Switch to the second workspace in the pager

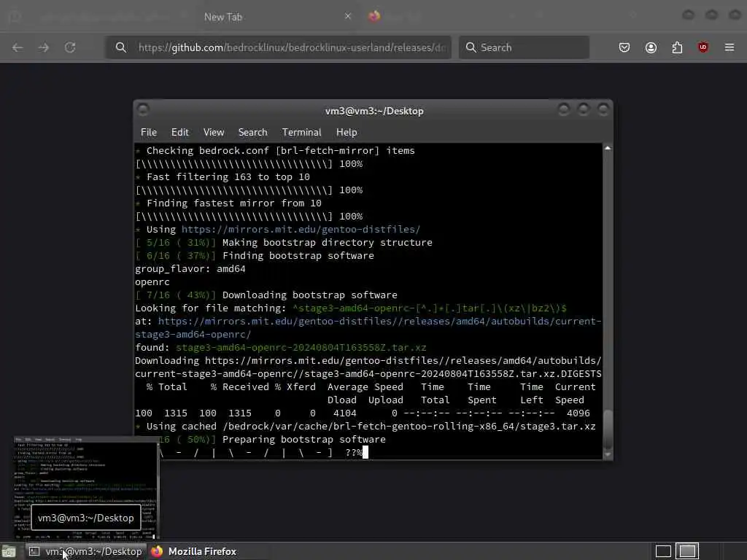click(x=687, y=551)
